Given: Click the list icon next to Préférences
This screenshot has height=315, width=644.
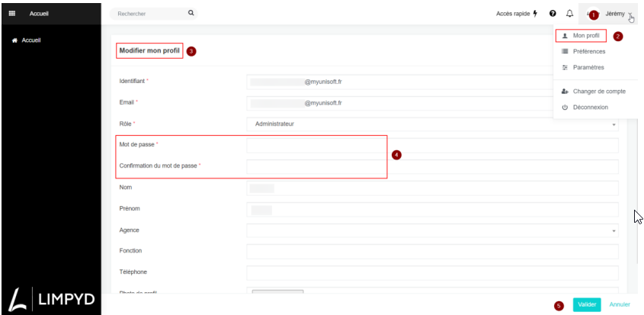Looking at the screenshot, I should [565, 51].
